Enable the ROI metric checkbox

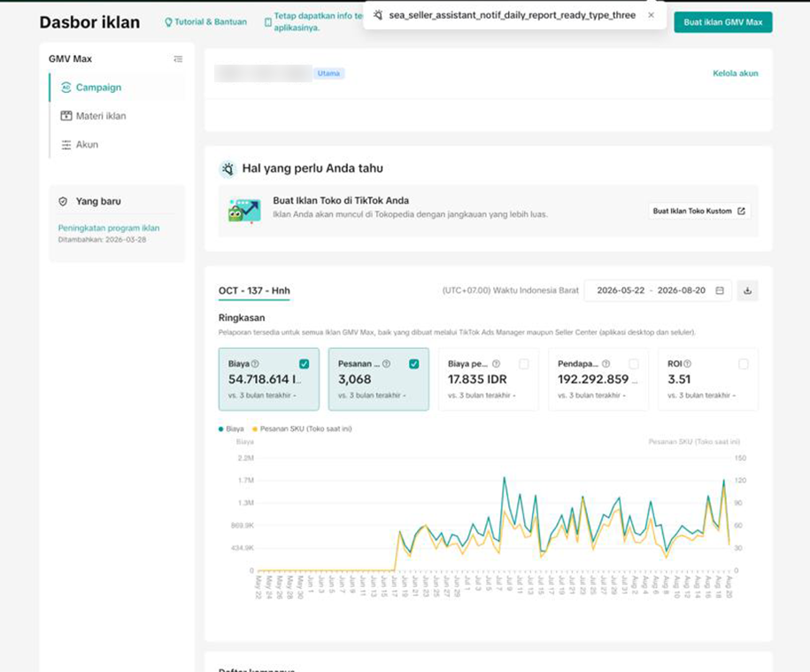744,364
